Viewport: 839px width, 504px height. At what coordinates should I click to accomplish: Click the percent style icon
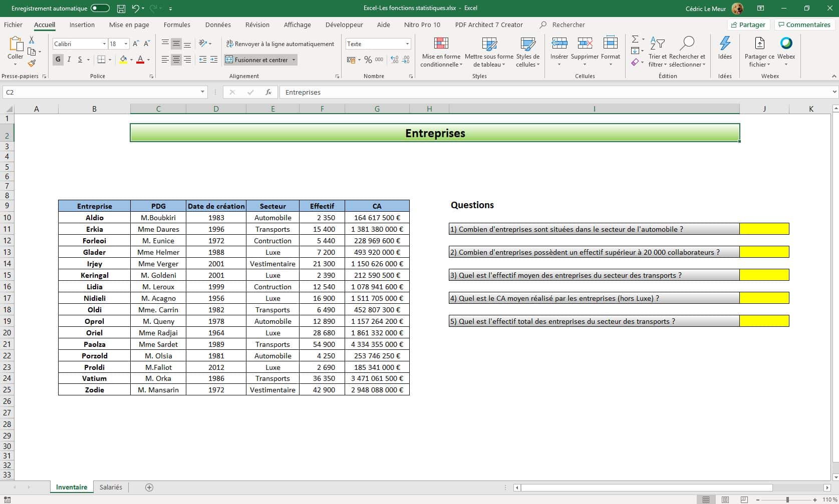click(x=368, y=60)
